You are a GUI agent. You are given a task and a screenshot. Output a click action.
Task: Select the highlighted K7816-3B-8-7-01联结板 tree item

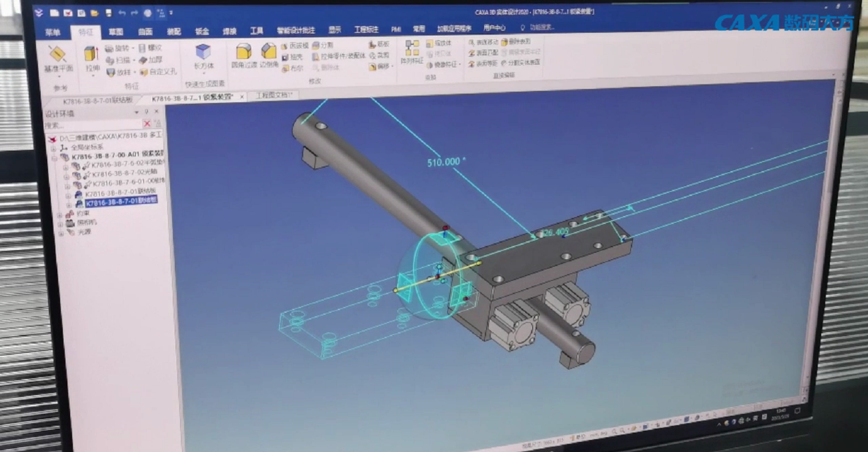tap(121, 201)
